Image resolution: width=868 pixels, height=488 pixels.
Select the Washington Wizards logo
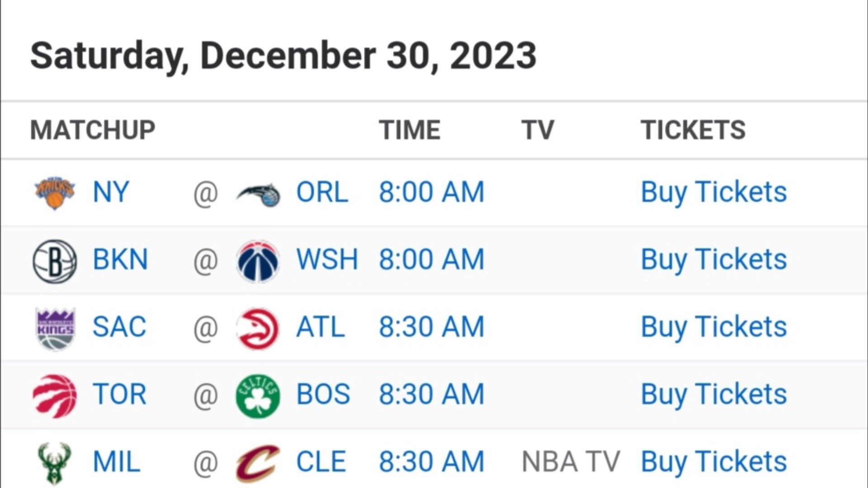[x=258, y=261]
